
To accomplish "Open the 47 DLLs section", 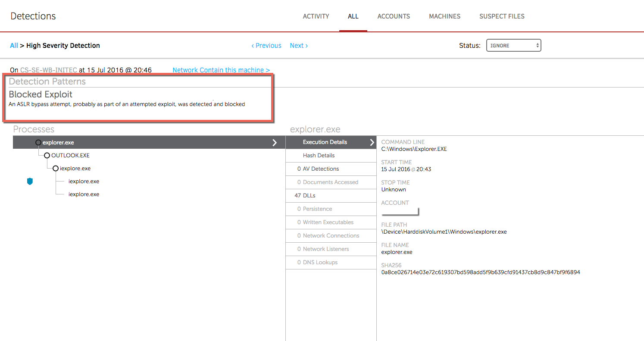I will click(x=331, y=196).
